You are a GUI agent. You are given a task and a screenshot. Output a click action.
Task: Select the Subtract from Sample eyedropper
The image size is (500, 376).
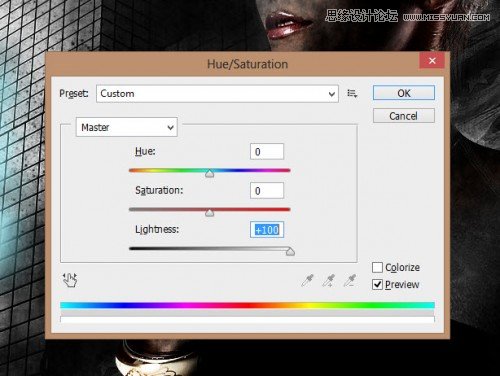tap(350, 280)
